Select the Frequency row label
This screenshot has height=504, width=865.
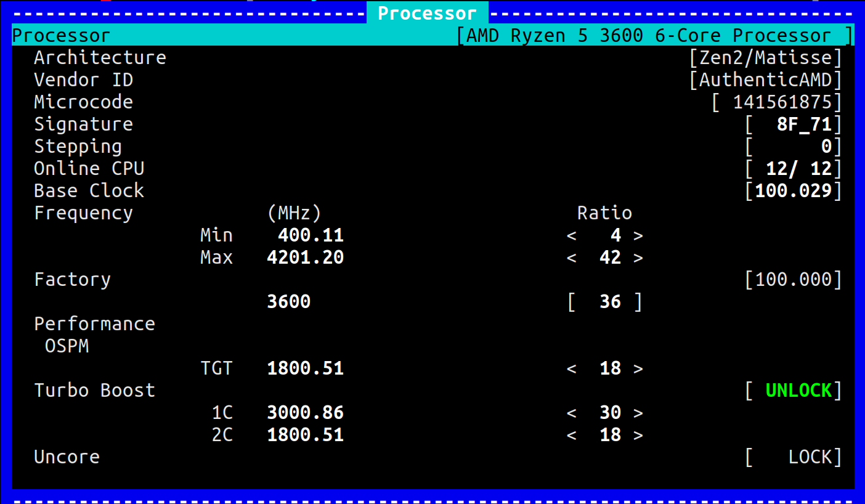(83, 213)
